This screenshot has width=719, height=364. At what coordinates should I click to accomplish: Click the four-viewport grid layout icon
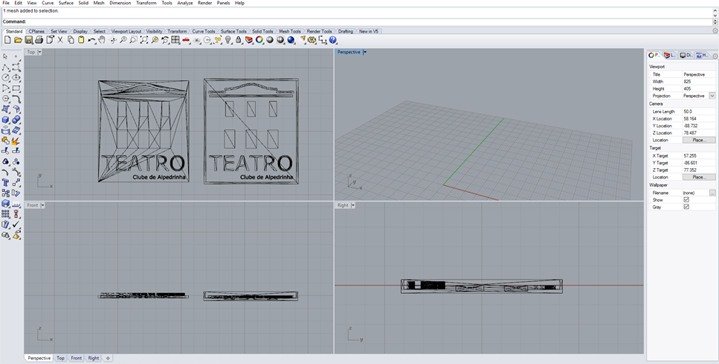(175, 40)
